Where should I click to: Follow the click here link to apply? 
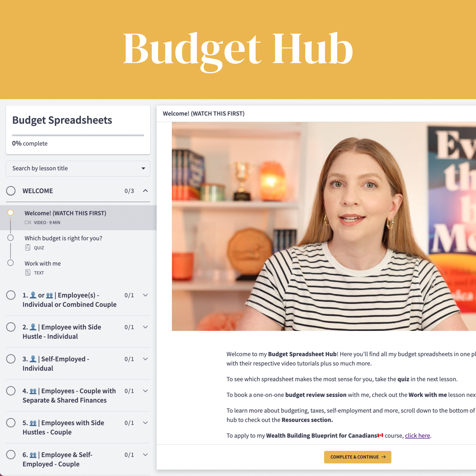pos(417,436)
